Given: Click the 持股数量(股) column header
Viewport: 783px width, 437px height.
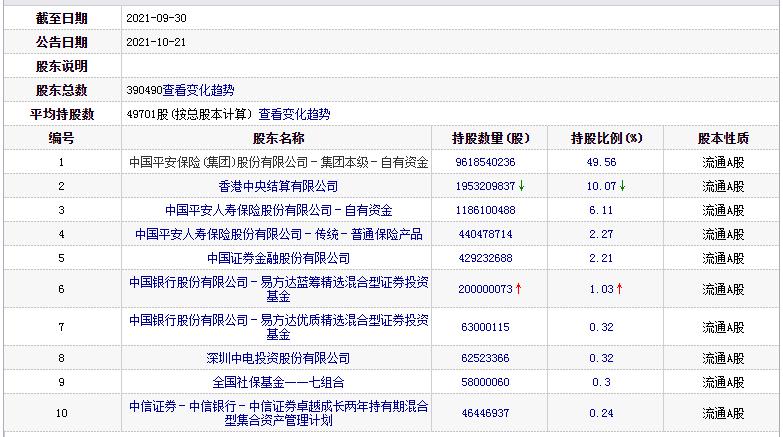Looking at the screenshot, I should click(490, 138).
